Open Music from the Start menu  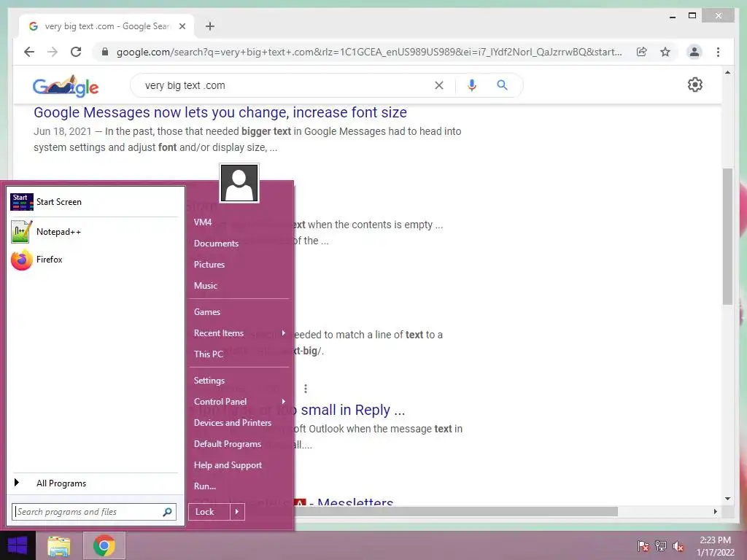click(239, 286)
